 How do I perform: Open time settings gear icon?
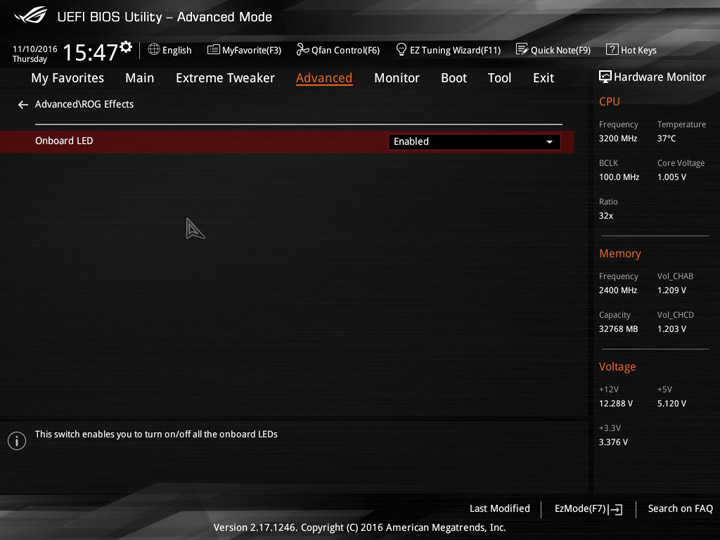coord(126,46)
